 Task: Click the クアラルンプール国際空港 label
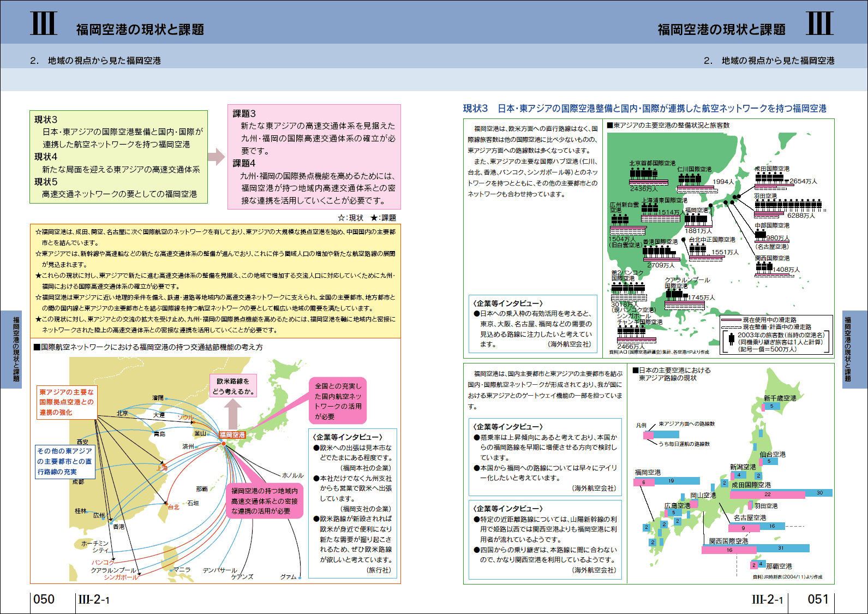687,283
